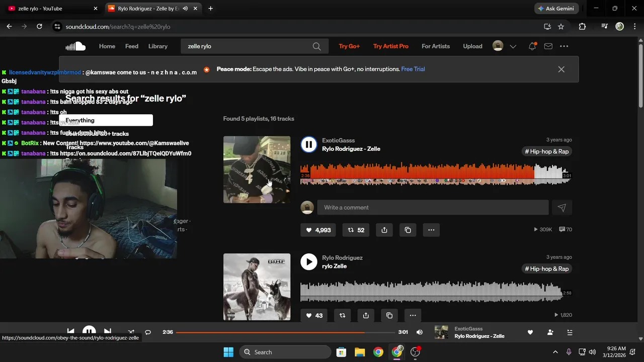Open the next up queue in player bar
644x362 pixels.
coord(570,332)
